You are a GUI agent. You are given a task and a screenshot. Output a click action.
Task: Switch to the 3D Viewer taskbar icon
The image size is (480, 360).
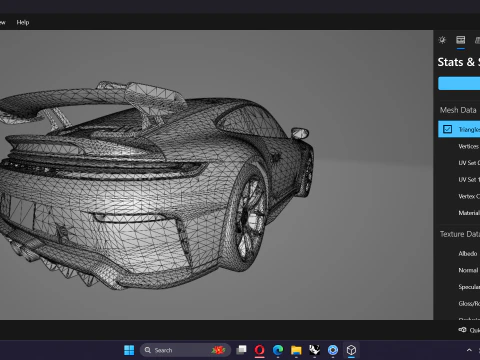pyautogui.click(x=351, y=350)
